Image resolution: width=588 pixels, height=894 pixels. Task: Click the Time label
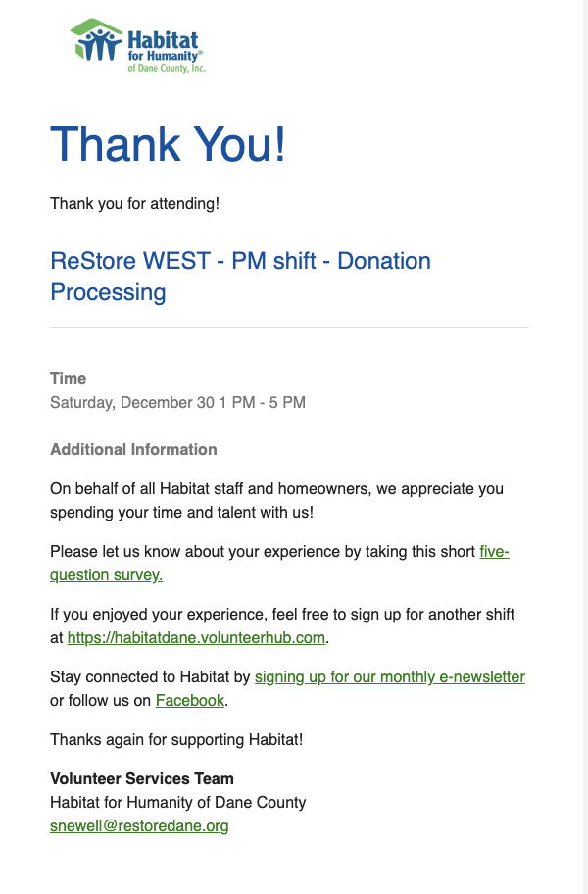coord(69,378)
